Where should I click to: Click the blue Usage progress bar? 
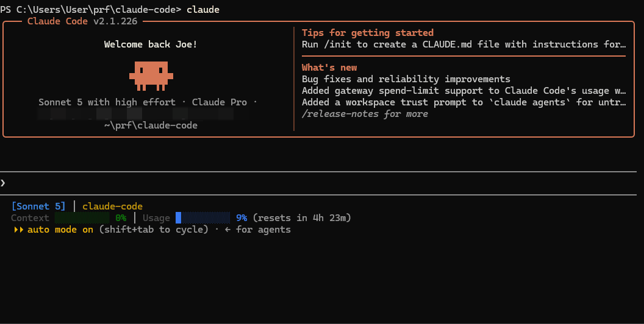pos(203,218)
